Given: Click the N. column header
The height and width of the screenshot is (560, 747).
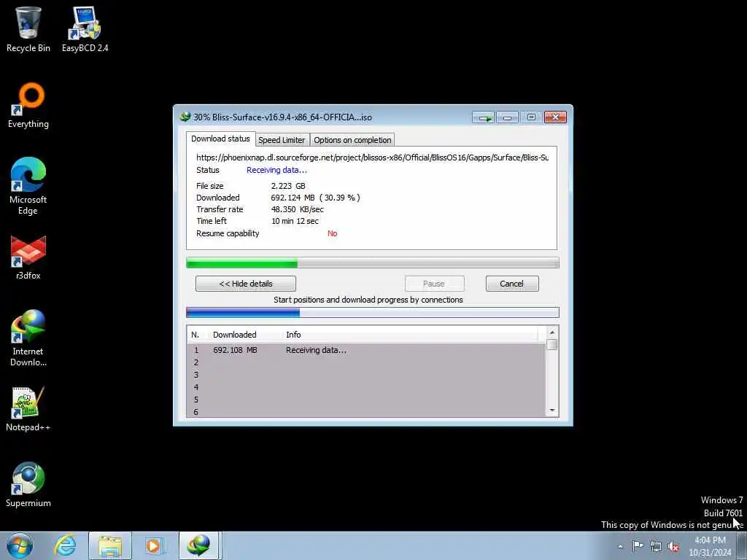Looking at the screenshot, I should pos(196,335).
